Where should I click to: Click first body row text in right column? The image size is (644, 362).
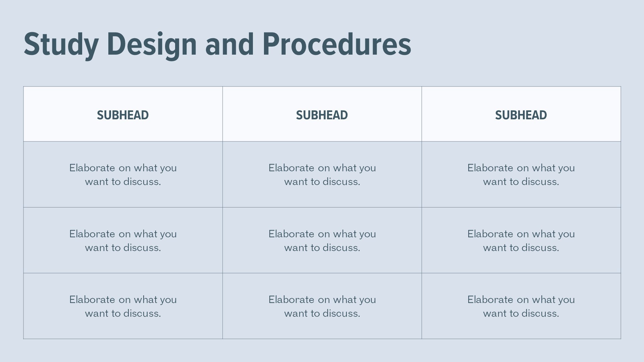(521, 174)
